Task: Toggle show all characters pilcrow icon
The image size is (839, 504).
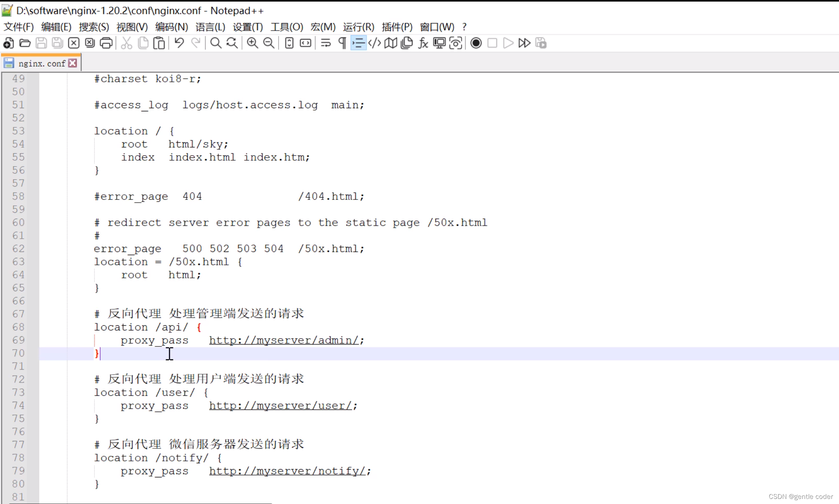Action: pyautogui.click(x=342, y=43)
